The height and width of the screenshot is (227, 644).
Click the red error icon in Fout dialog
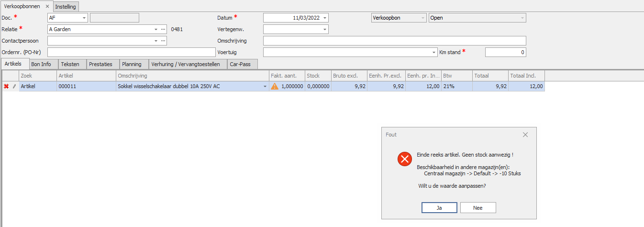[405, 159]
